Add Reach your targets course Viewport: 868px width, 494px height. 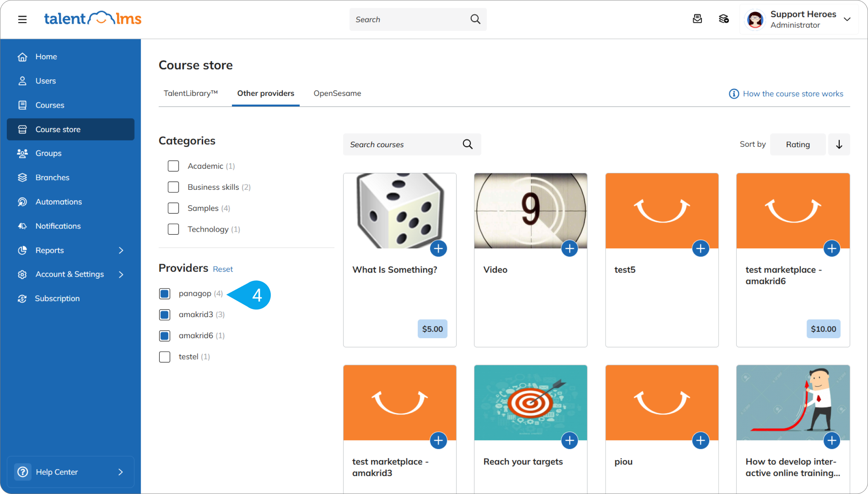click(569, 440)
